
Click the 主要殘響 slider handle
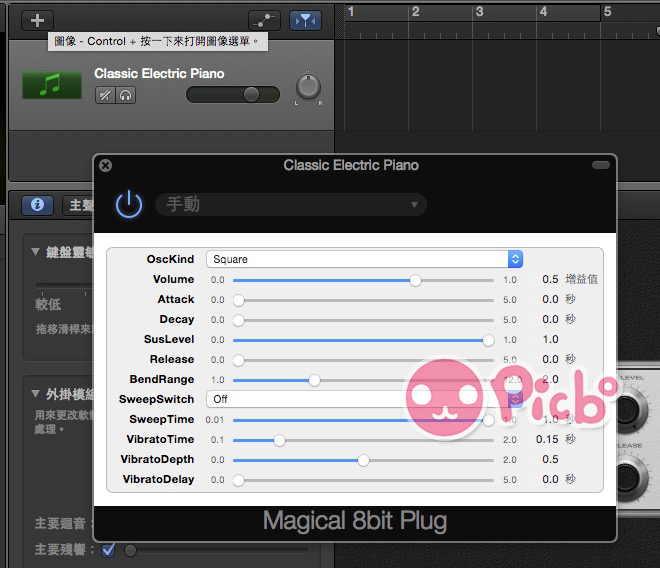tap(130, 550)
